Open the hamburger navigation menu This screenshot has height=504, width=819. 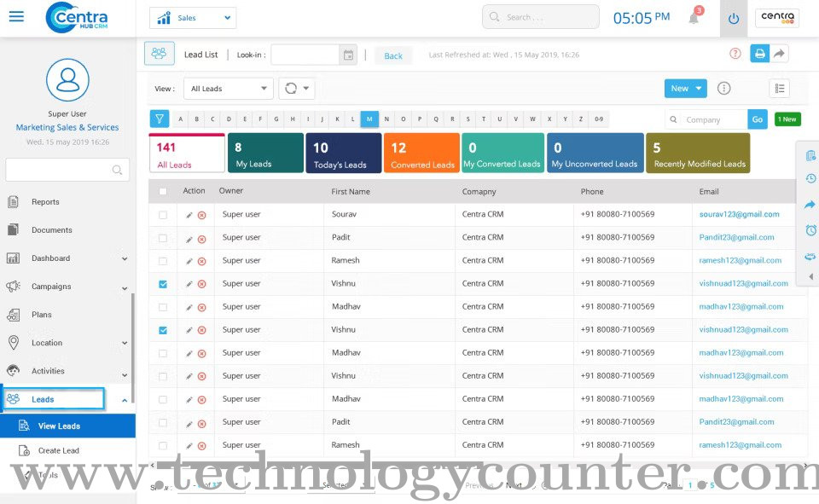(x=16, y=16)
